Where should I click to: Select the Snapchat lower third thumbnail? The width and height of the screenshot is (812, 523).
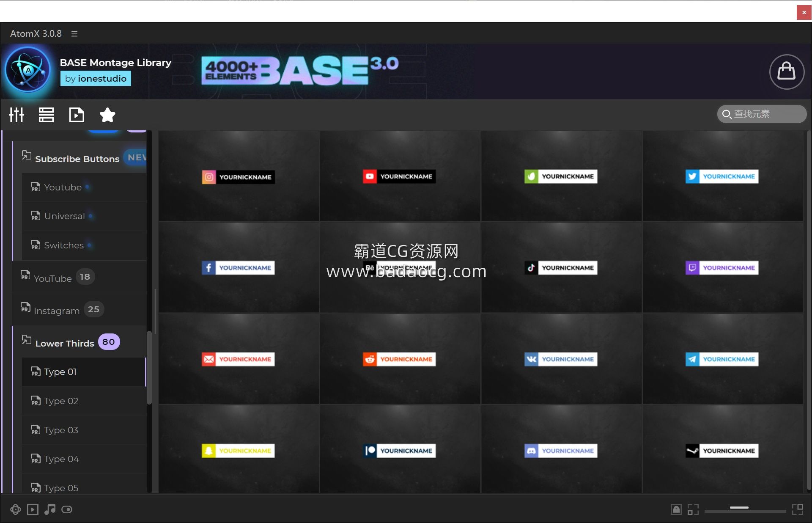(x=239, y=449)
